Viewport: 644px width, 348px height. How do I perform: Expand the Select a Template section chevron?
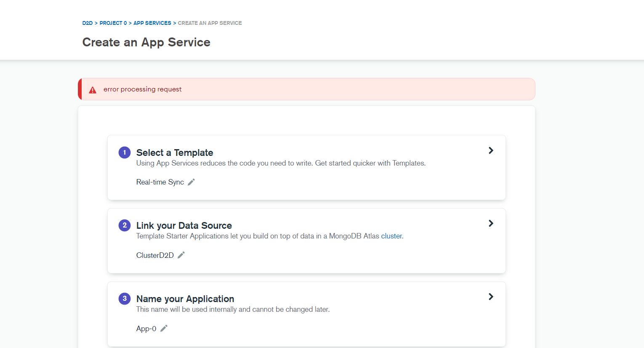point(490,150)
